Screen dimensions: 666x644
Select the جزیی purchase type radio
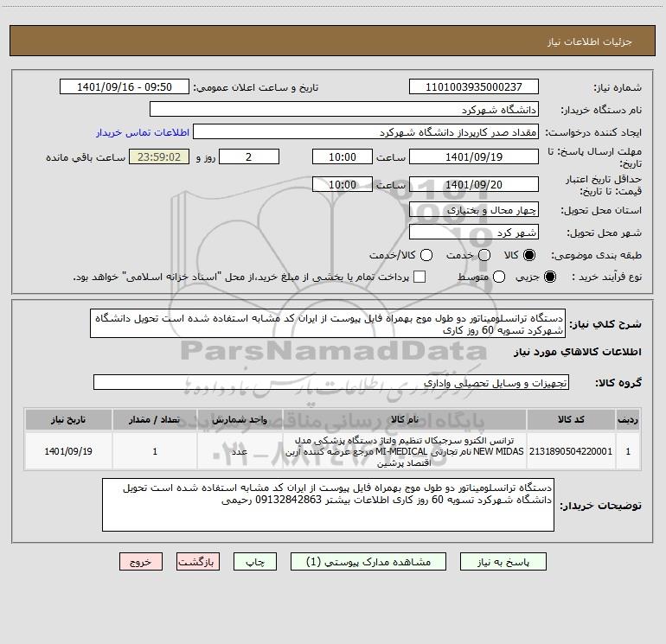(x=549, y=277)
